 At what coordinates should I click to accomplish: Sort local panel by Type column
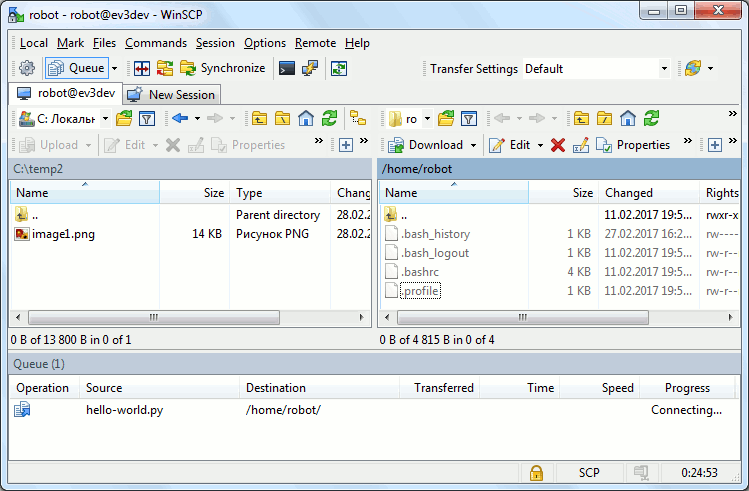point(280,193)
